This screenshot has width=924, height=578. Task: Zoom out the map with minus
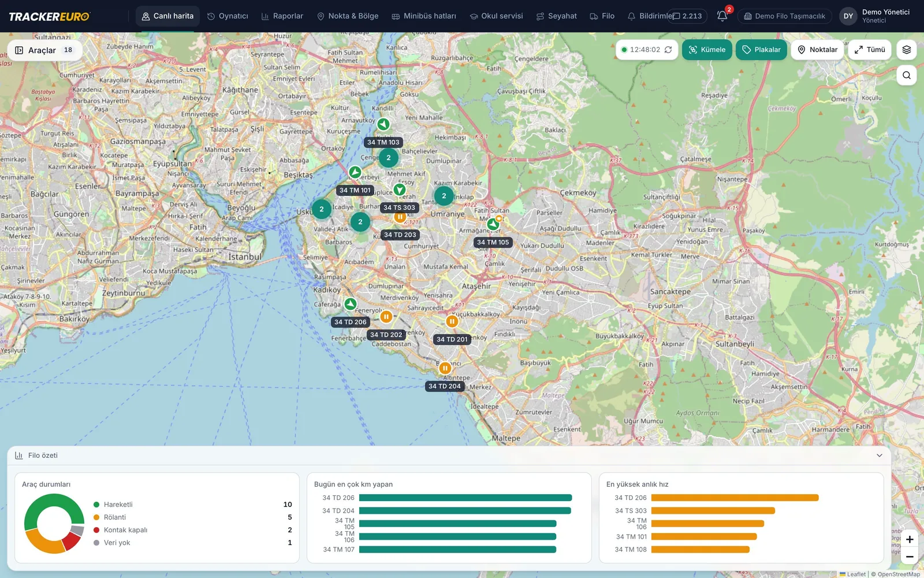[x=910, y=557]
